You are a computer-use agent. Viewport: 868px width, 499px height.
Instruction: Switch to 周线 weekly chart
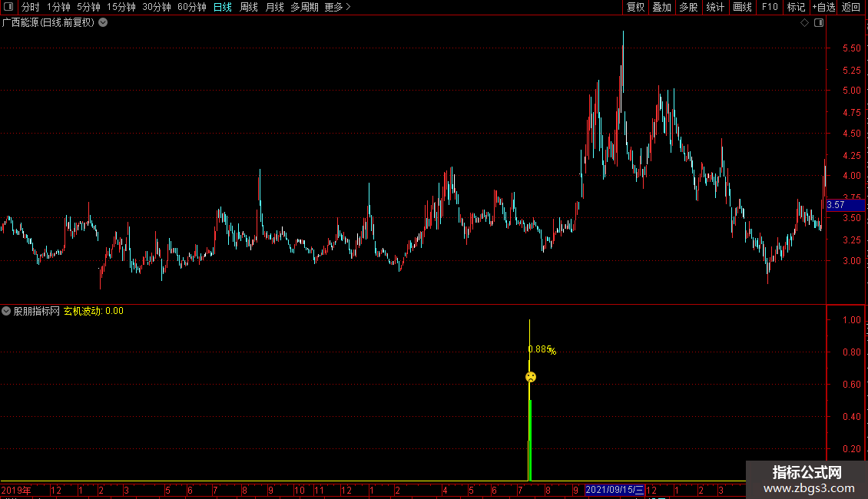point(249,7)
